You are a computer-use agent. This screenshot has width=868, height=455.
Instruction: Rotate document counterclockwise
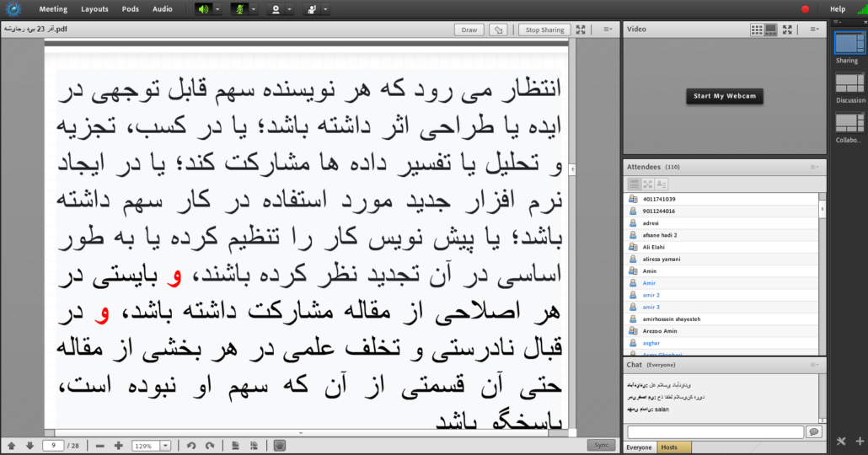pyautogui.click(x=191, y=446)
